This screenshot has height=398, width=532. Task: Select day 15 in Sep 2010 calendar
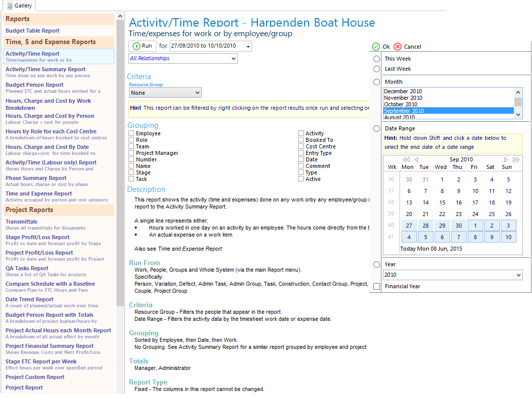point(442,203)
